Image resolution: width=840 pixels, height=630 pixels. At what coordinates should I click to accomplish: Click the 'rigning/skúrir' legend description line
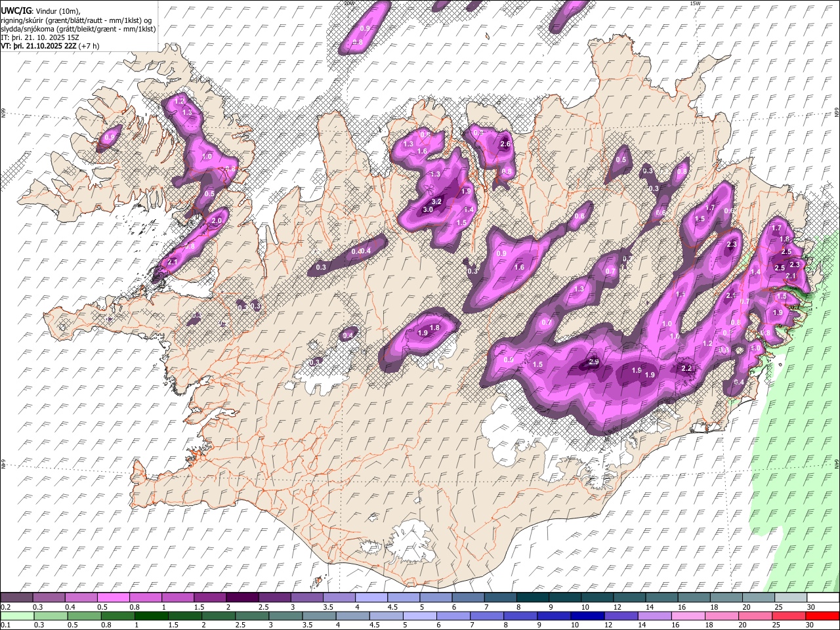(x=76, y=20)
